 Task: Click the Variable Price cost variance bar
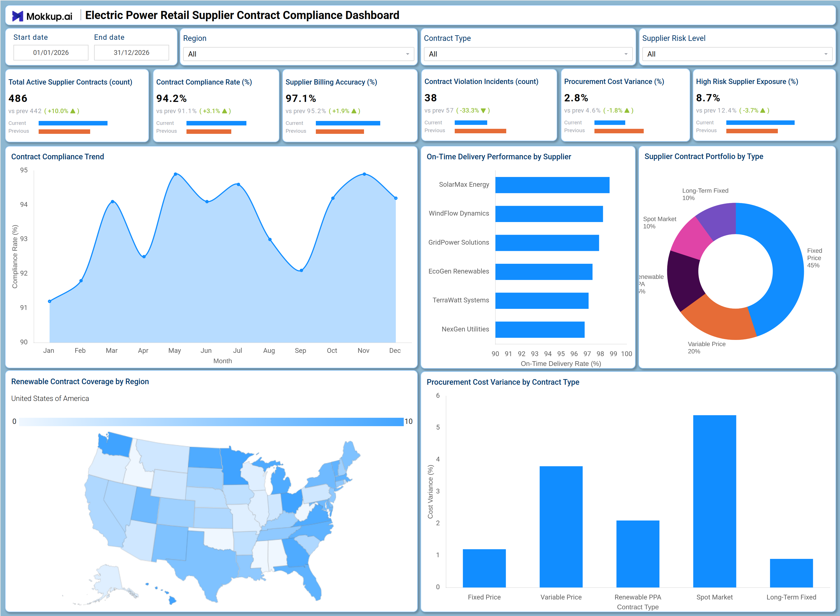pos(561,527)
